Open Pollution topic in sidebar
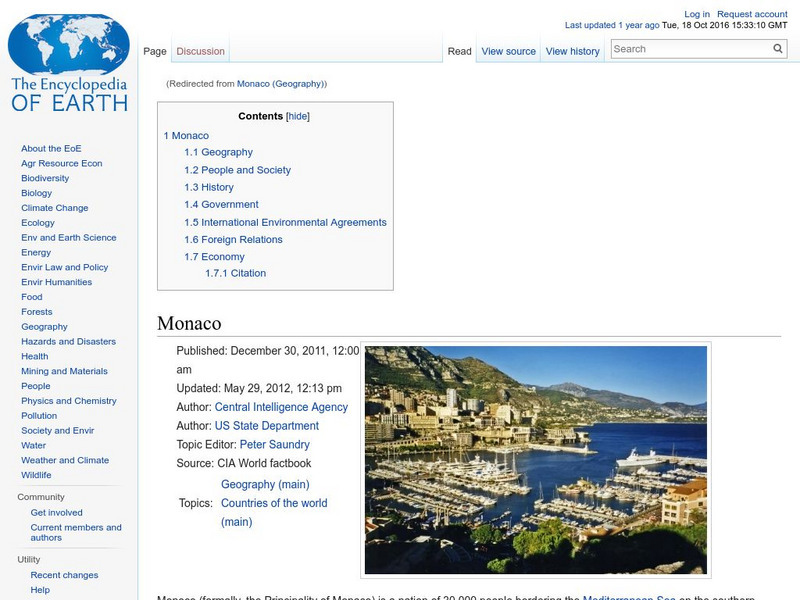The width and height of the screenshot is (800, 600). [x=39, y=415]
